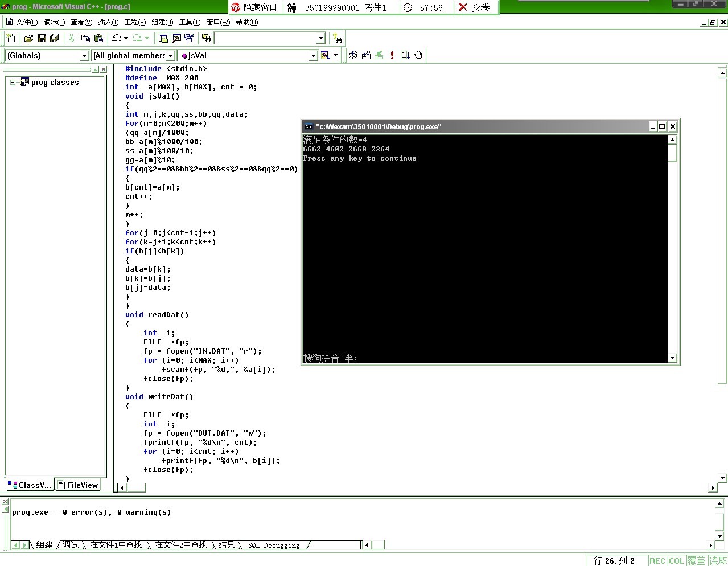
Task: Run program with red exclamation icon
Action: pos(392,55)
